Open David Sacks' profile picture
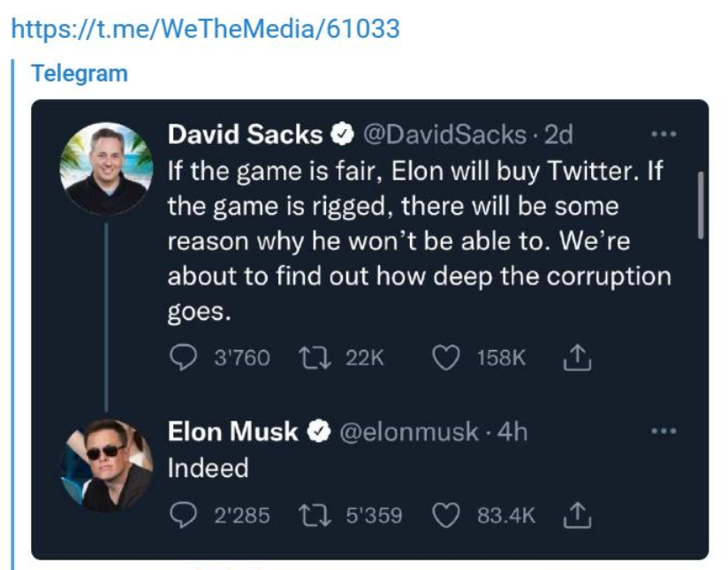This screenshot has width=728, height=570. point(106,169)
